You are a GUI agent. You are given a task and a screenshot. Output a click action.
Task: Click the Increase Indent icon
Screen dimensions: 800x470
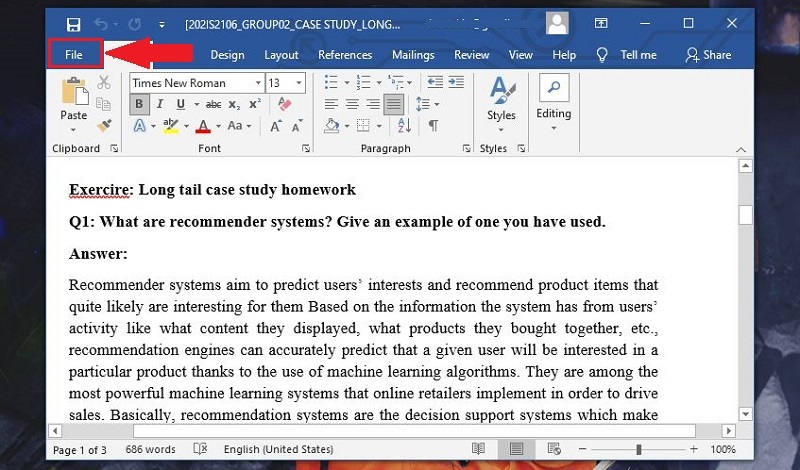(x=456, y=82)
